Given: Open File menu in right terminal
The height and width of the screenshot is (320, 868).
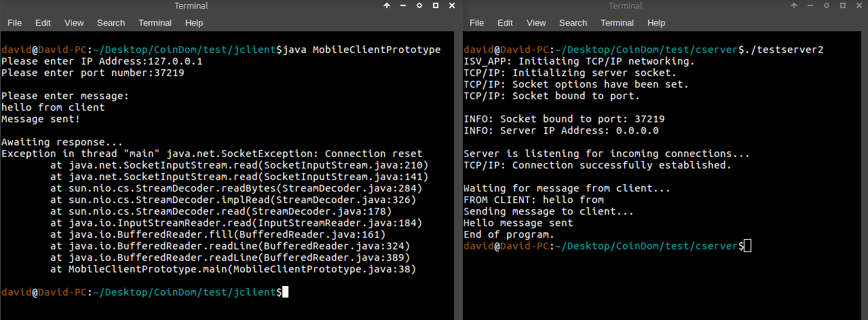Looking at the screenshot, I should [477, 22].
